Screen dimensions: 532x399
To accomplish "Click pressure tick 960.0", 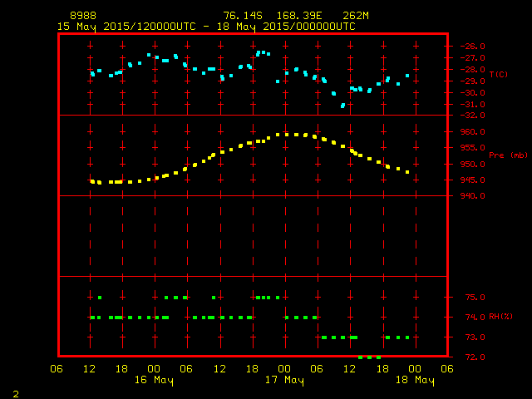I will point(473,131).
